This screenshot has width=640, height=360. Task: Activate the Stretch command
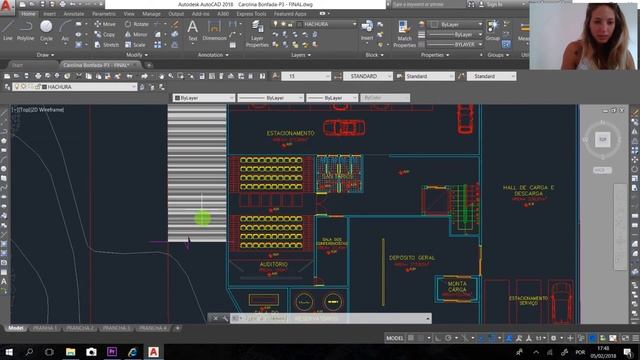point(107,44)
